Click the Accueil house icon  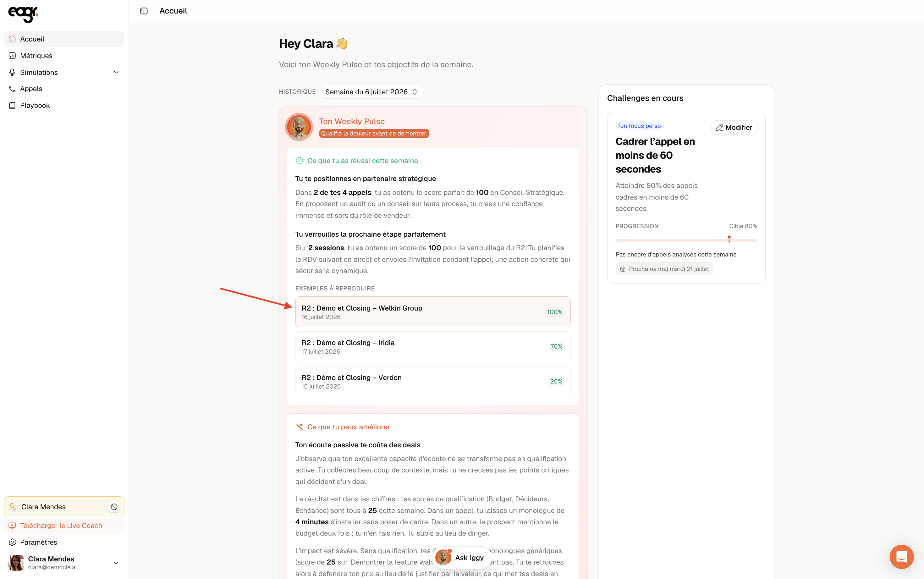tap(12, 39)
